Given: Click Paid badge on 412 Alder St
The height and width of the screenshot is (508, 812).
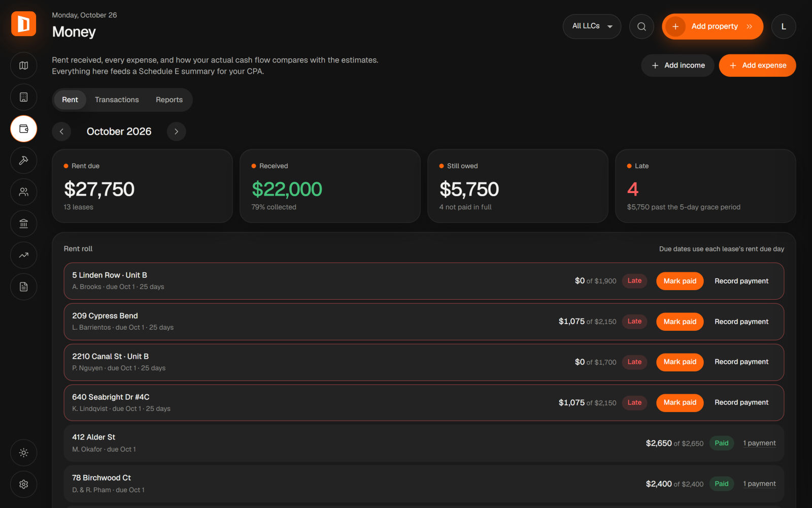Looking at the screenshot, I should [721, 443].
